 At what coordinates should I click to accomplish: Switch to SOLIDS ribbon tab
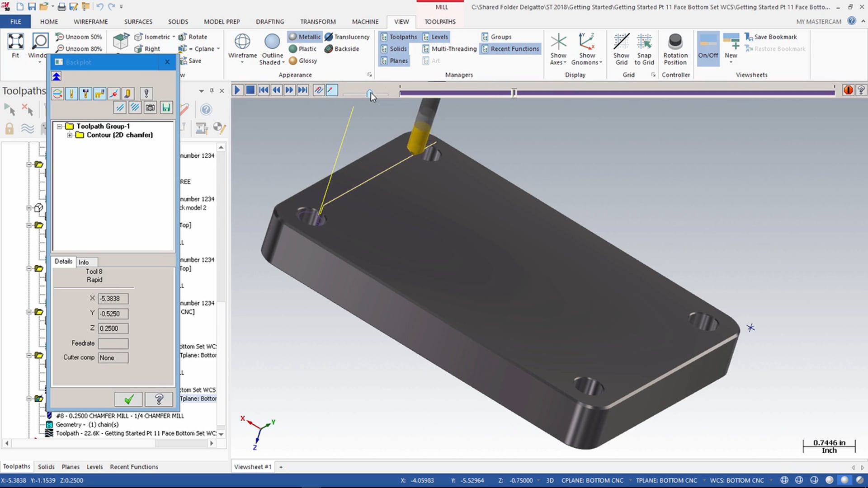click(x=178, y=22)
